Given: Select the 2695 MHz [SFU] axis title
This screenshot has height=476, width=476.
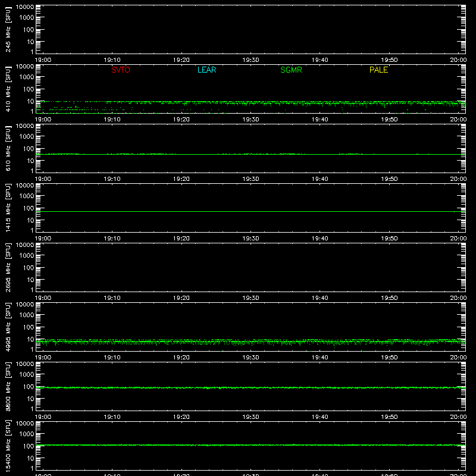Looking at the screenshot, I should pos(8,267).
